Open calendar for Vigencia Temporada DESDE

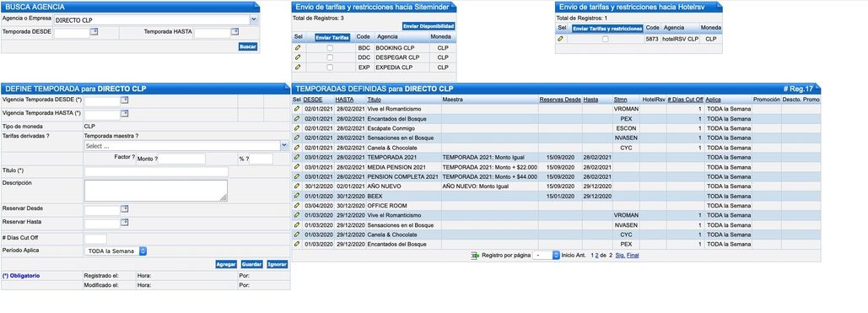click(x=125, y=100)
